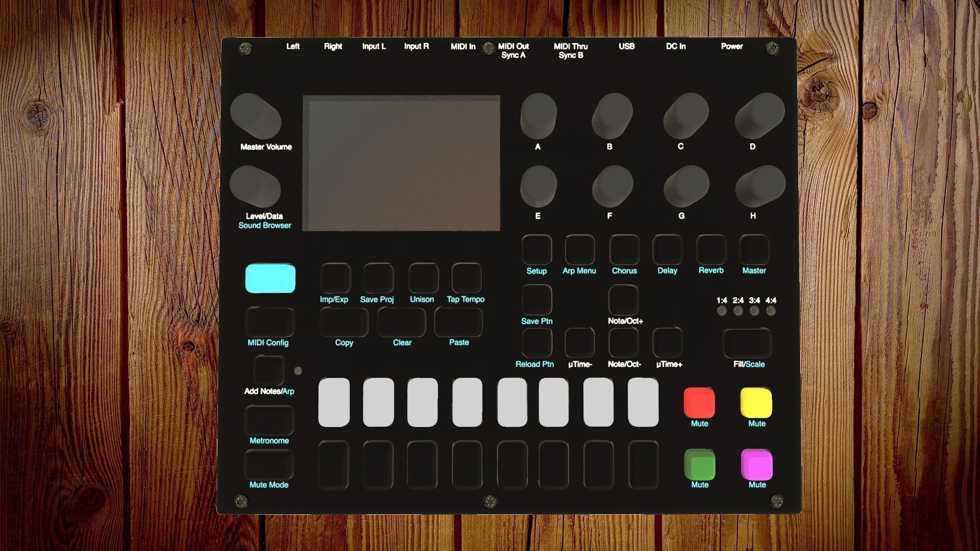Click parameter knob F
This screenshot has width=980, height=551.
612,186
